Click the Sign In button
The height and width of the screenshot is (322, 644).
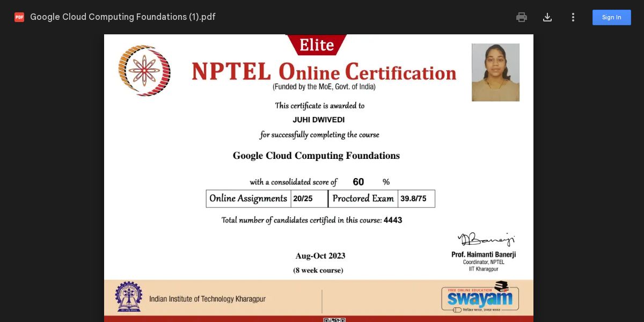click(612, 17)
